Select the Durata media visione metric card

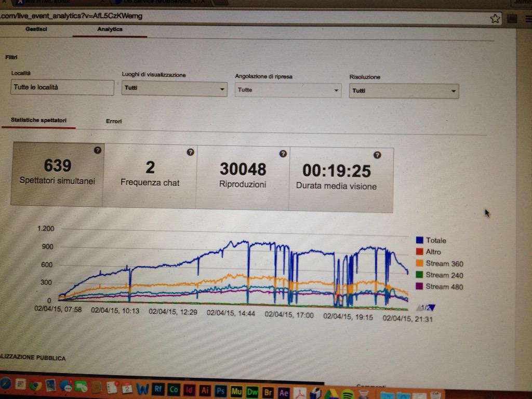pyautogui.click(x=341, y=179)
